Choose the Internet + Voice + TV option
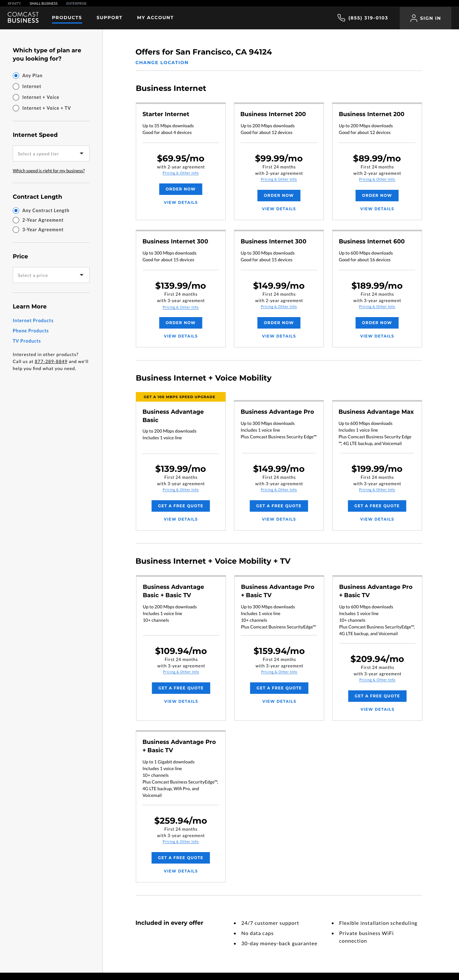 (16, 108)
